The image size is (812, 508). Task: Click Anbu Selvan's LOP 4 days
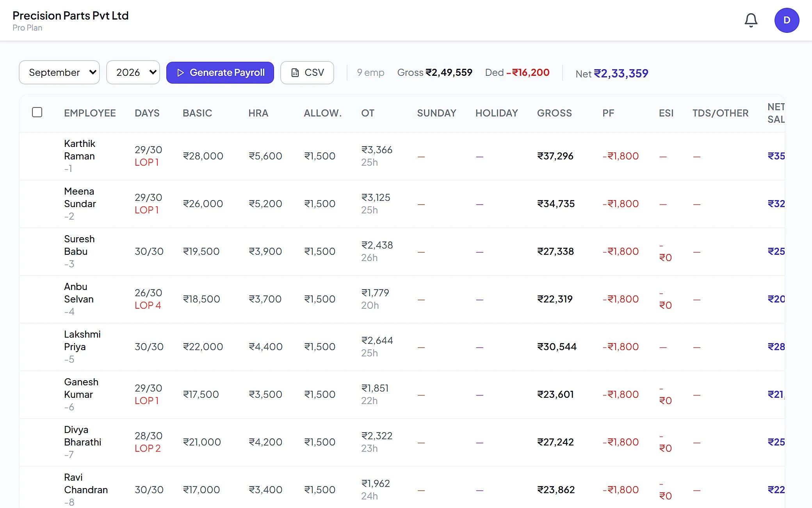click(x=148, y=306)
